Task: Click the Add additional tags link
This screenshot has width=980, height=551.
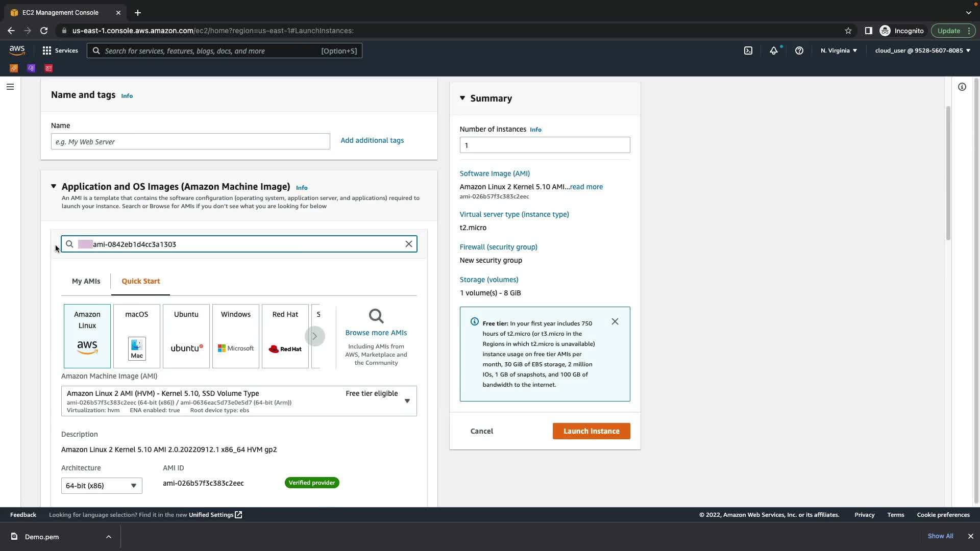Action: tap(372, 140)
